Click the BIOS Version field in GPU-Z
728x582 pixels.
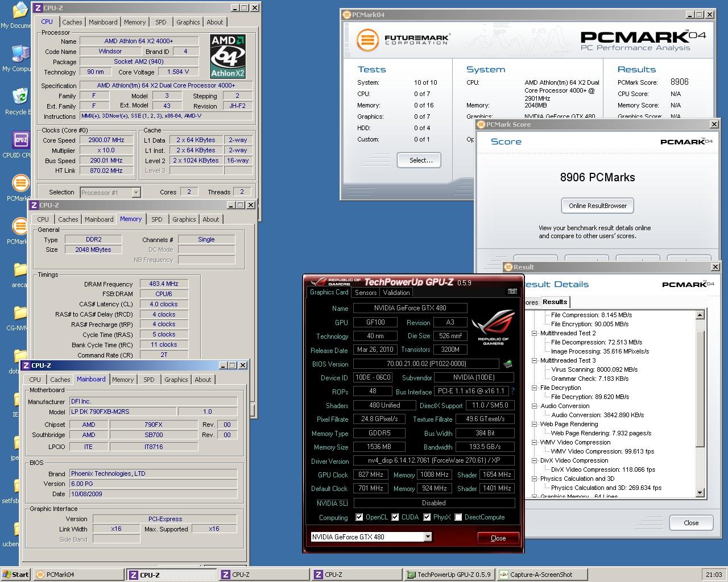pyautogui.click(x=426, y=364)
